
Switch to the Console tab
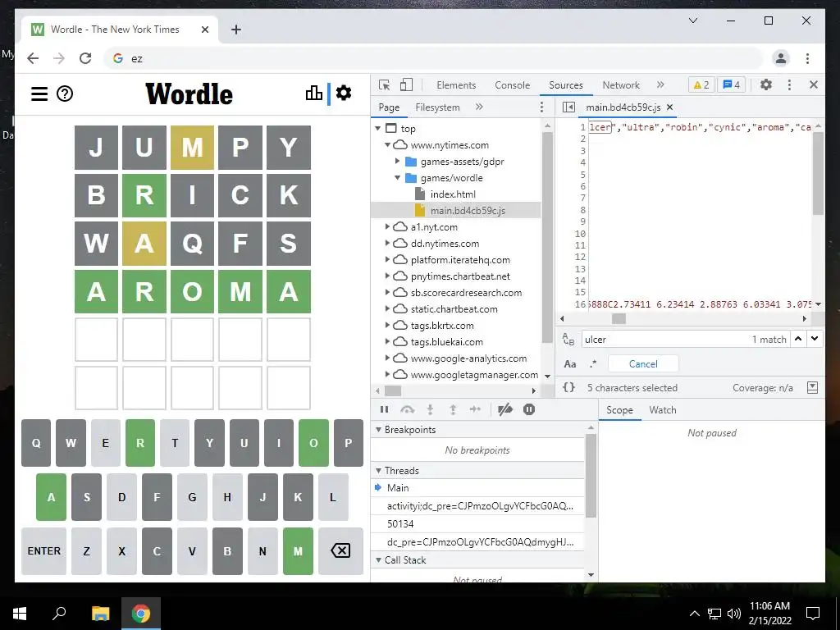(x=512, y=84)
